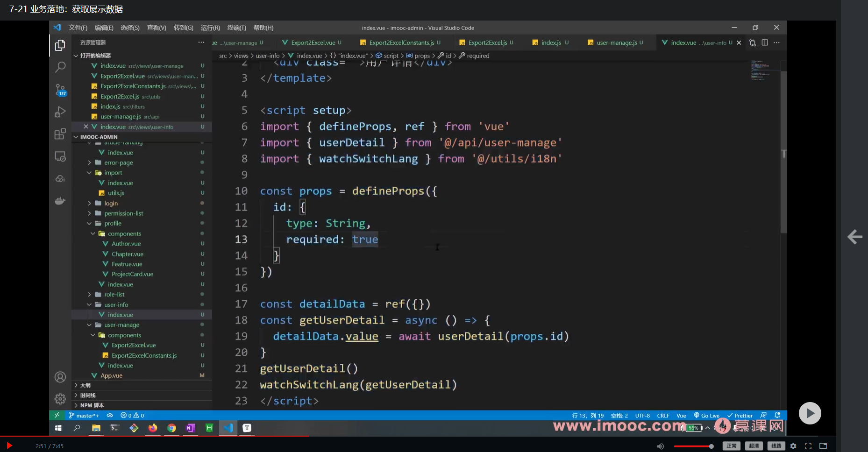Open the 编辑(E) menu
This screenshot has width=868, height=452.
point(104,28)
